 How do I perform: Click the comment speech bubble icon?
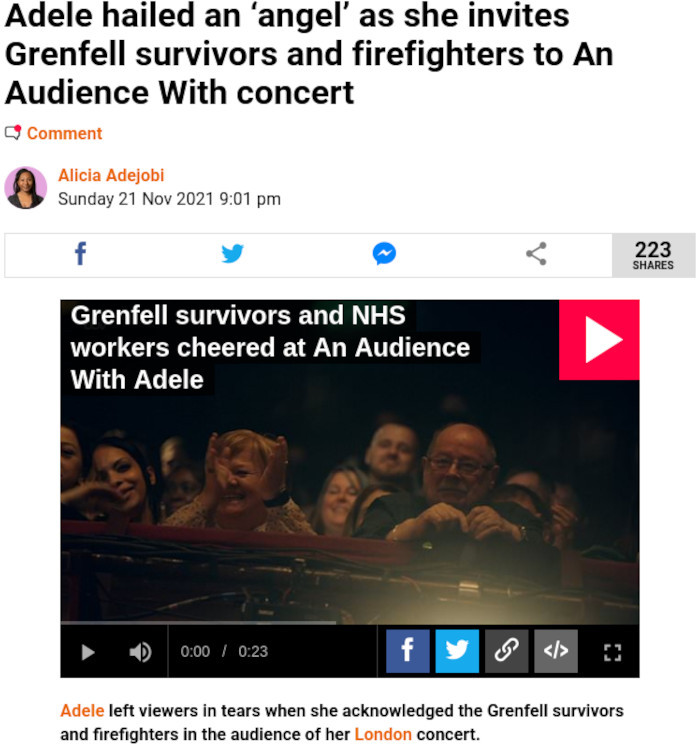(13, 132)
